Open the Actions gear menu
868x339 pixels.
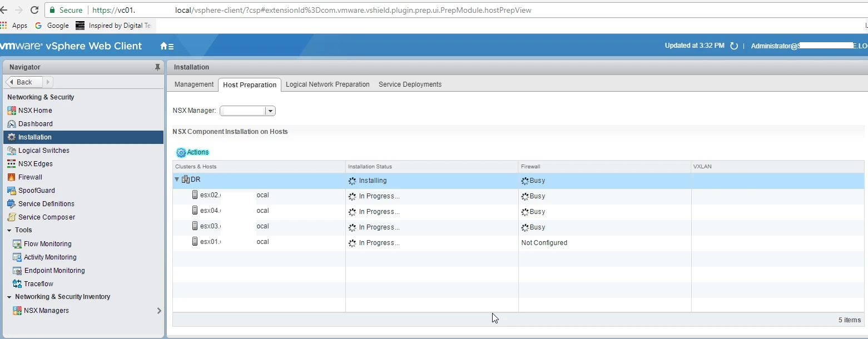click(192, 152)
